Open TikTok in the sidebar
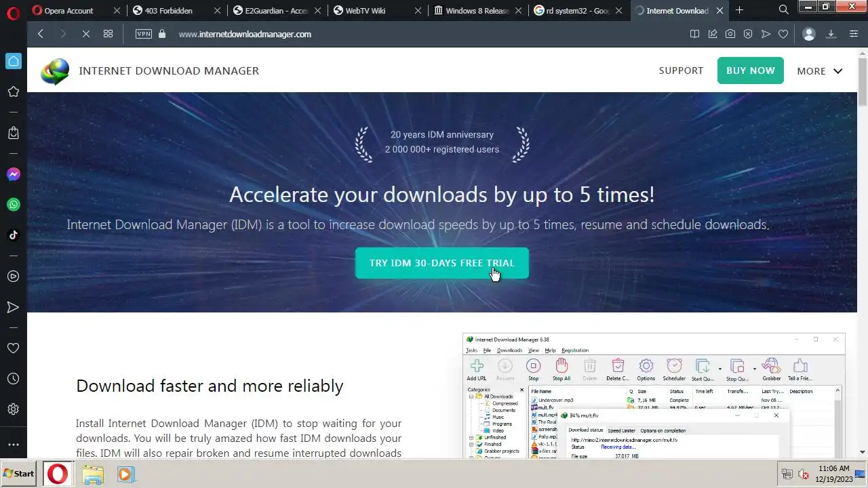This screenshot has width=868, height=488. coord(13,235)
